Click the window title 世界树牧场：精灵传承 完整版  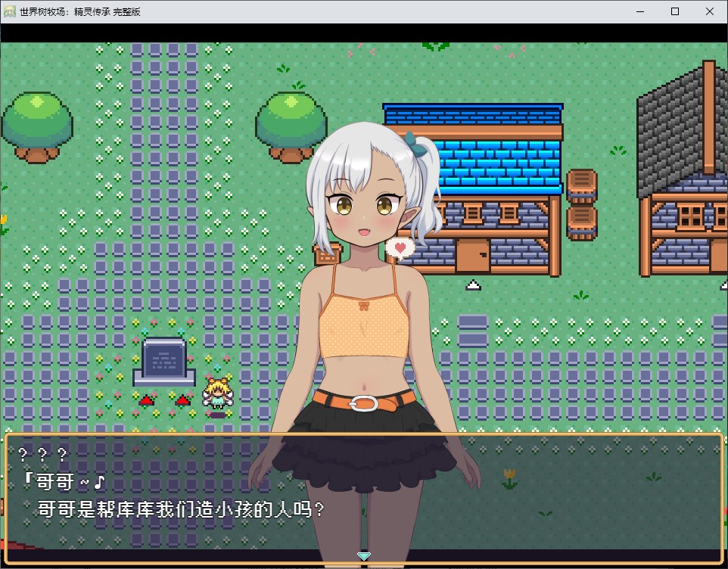click(80, 11)
